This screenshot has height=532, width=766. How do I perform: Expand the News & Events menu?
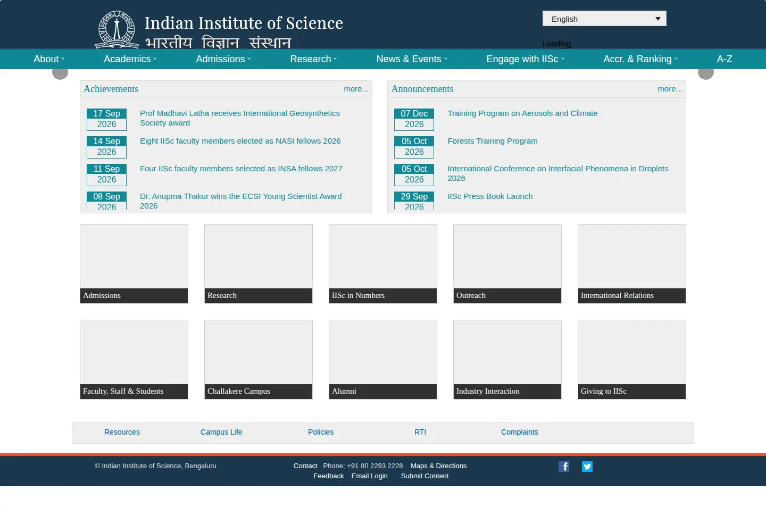pos(412,59)
